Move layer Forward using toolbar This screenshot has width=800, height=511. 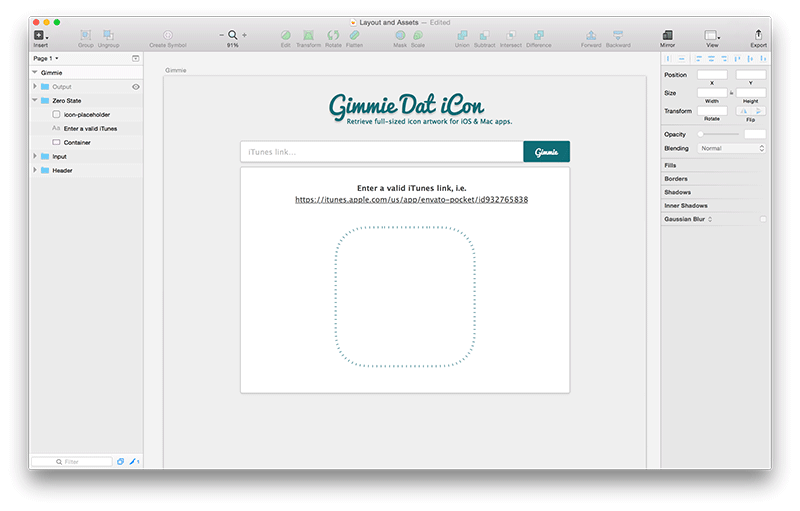591,36
